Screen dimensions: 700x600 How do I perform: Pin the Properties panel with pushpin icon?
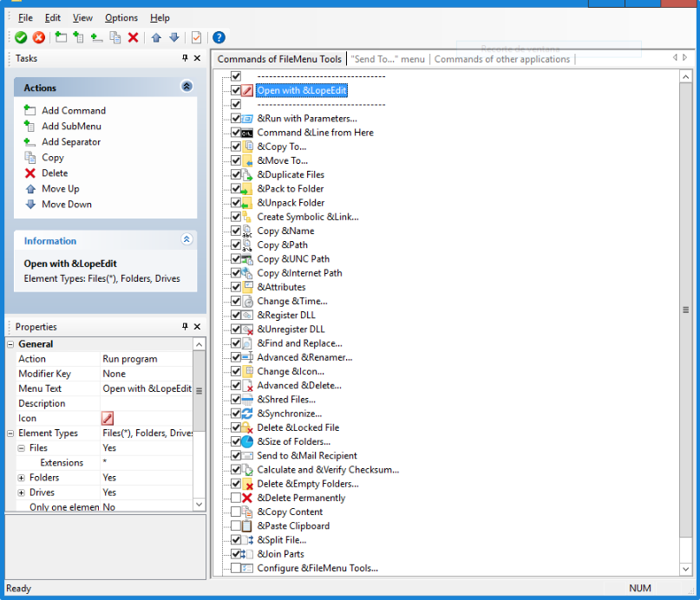185,327
